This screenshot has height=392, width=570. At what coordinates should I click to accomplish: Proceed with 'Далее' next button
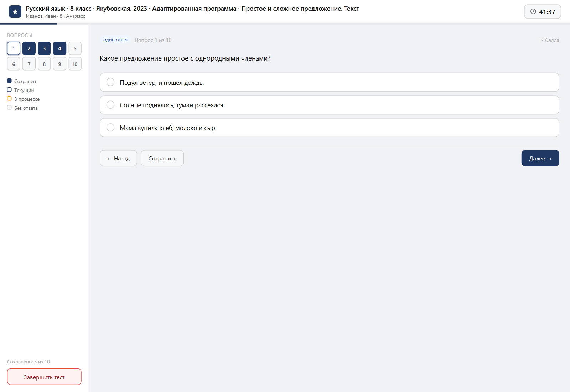(x=540, y=158)
